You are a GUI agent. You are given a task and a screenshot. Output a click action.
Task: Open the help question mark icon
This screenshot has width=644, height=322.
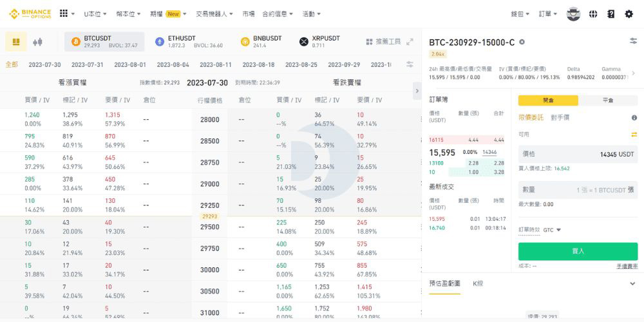tap(611, 14)
